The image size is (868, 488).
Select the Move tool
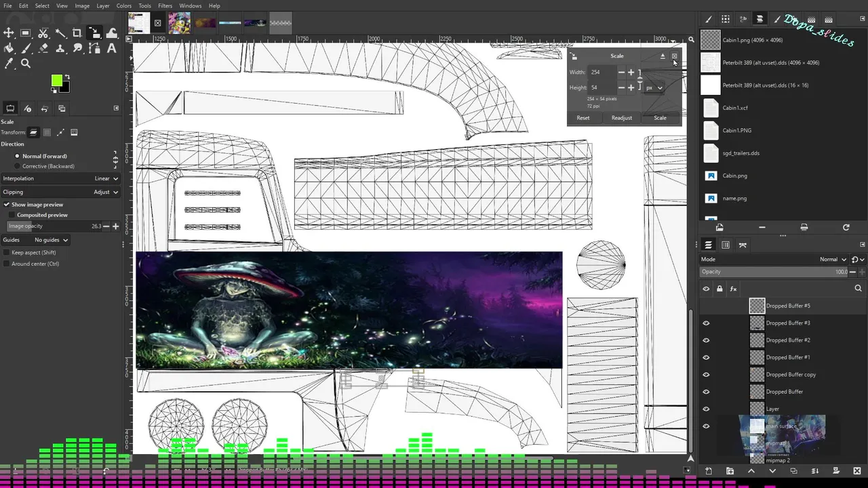pos(9,33)
